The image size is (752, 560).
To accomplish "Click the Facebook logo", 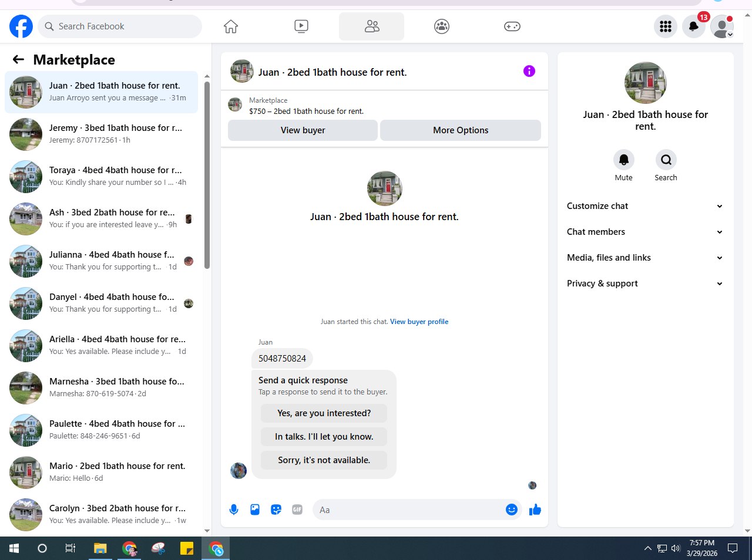I will (21, 26).
